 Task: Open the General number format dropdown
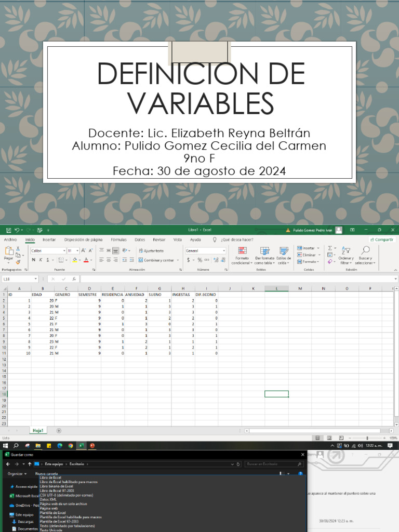(224, 251)
